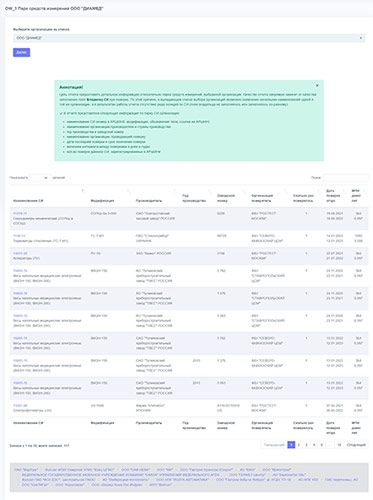The width and height of the screenshot is (373, 500).
Task: Sort by Заводской номер column
Action: point(226,198)
